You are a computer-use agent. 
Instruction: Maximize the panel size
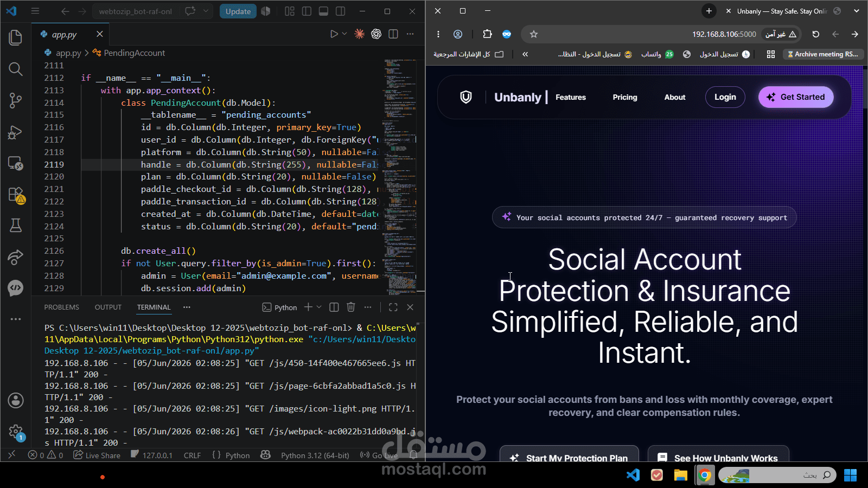click(x=393, y=307)
